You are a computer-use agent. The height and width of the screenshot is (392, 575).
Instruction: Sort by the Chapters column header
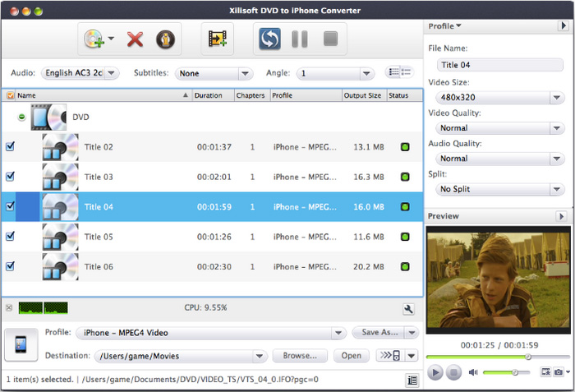point(252,95)
